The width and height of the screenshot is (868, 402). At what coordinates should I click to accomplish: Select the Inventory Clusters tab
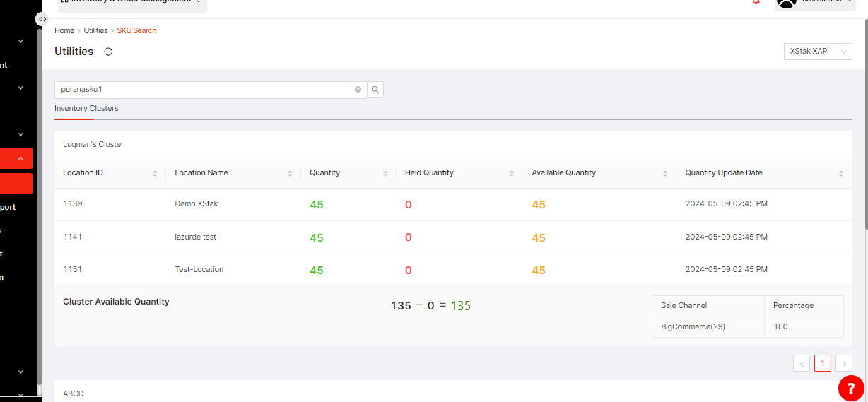click(x=86, y=109)
